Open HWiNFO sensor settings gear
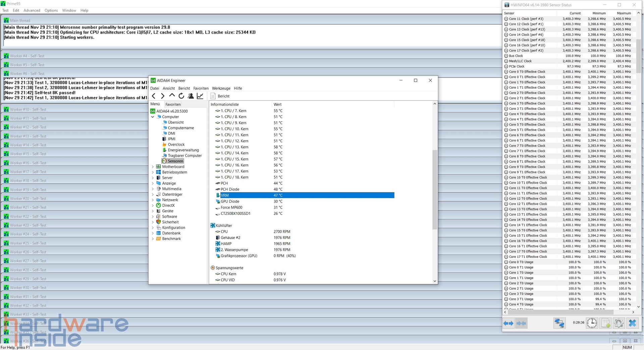This screenshot has height=350, width=644. pyautogui.click(x=619, y=323)
